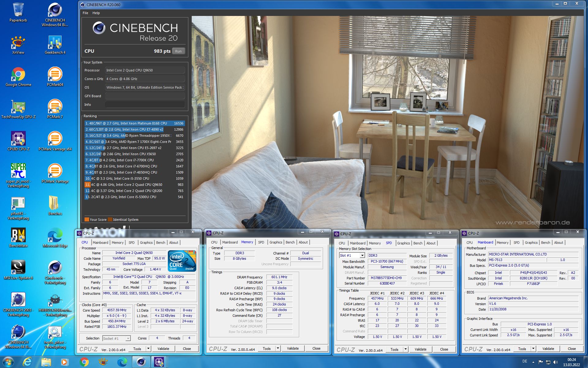Select the Xeon Platinum 8168 ranking entry
The height and width of the screenshot is (368, 588).
point(134,123)
